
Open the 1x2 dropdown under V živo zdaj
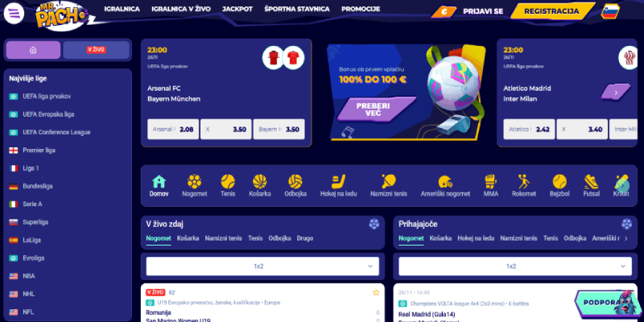coord(262,266)
